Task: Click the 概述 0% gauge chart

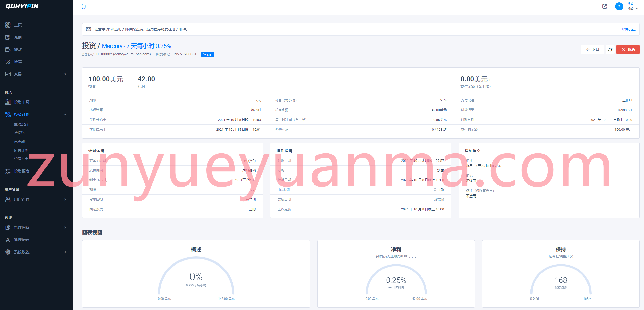Action: click(x=196, y=276)
